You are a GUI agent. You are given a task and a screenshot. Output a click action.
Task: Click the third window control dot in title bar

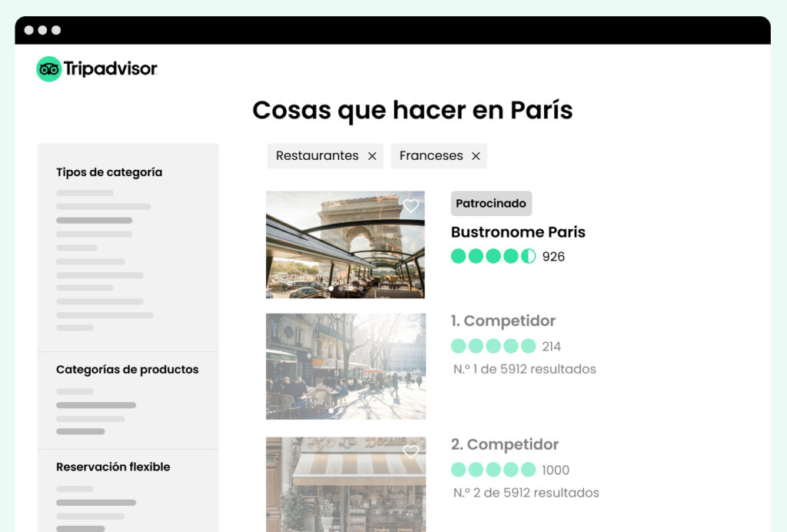pos(56,30)
